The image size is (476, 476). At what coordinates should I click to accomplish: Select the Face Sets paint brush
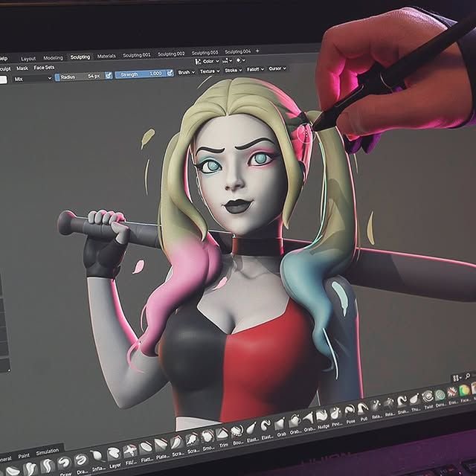click(464, 394)
